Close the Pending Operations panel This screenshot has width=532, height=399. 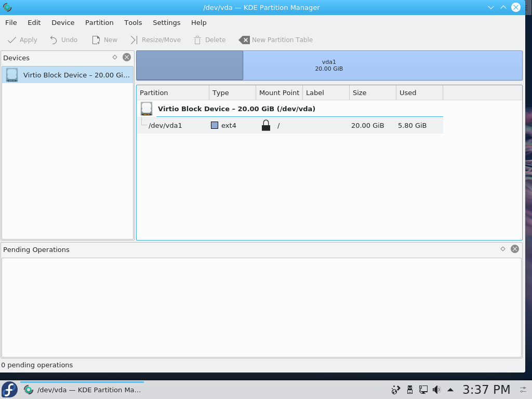(515, 249)
